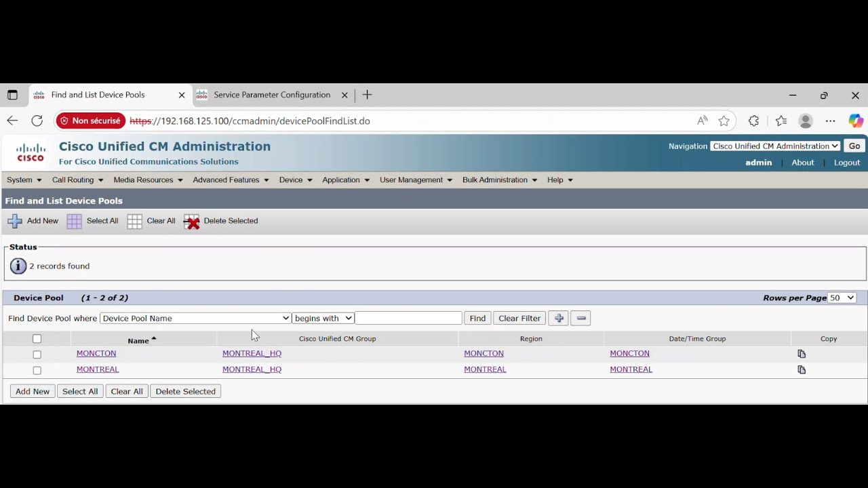Open the Copilot sidebar icon
This screenshot has height=488, width=868.
[856, 121]
